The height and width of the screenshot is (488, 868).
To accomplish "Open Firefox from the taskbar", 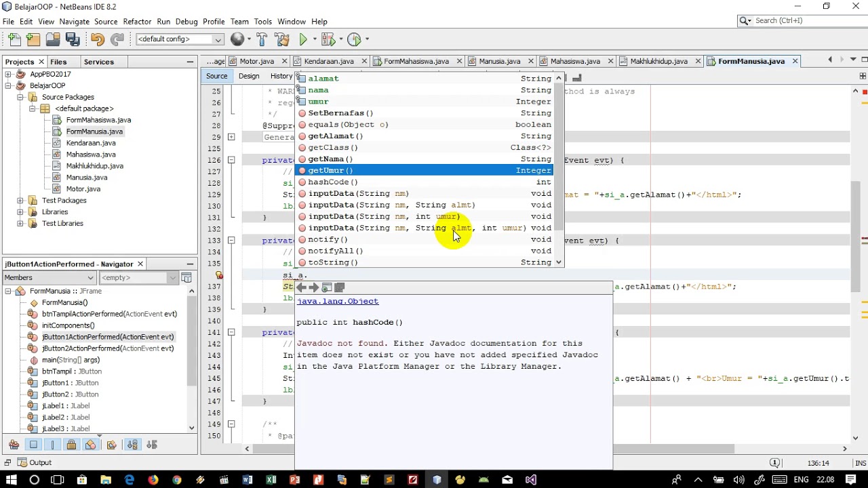I will [x=153, y=480].
